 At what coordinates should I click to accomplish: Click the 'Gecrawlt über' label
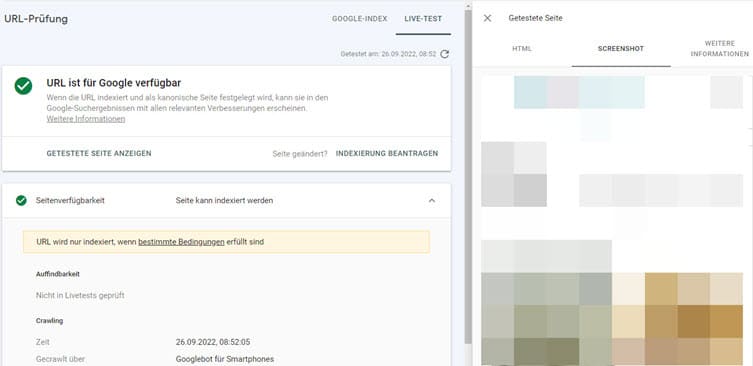[x=61, y=359]
